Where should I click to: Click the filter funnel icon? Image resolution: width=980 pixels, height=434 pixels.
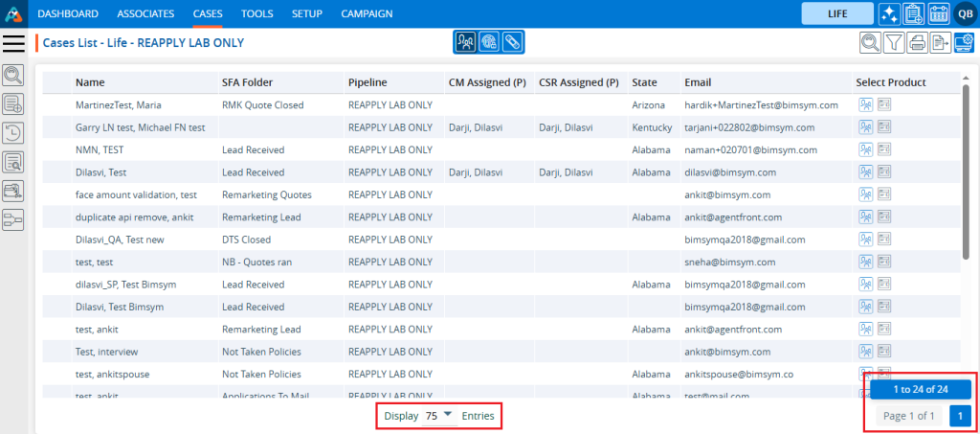click(893, 42)
